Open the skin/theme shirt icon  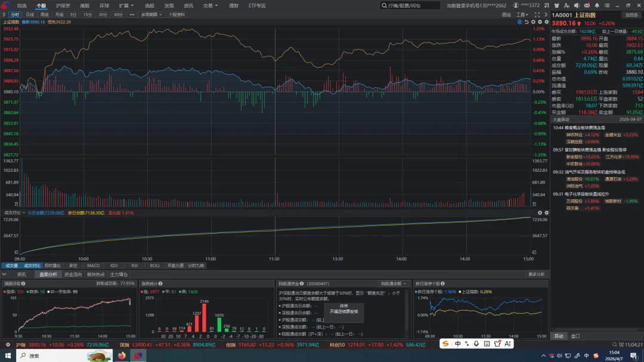pos(556,5)
